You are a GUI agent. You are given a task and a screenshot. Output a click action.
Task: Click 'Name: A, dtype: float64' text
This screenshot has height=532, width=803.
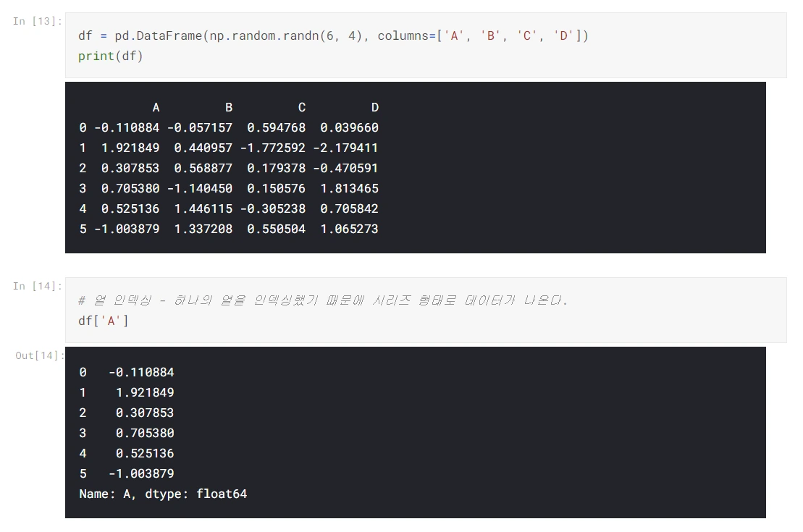point(163,494)
